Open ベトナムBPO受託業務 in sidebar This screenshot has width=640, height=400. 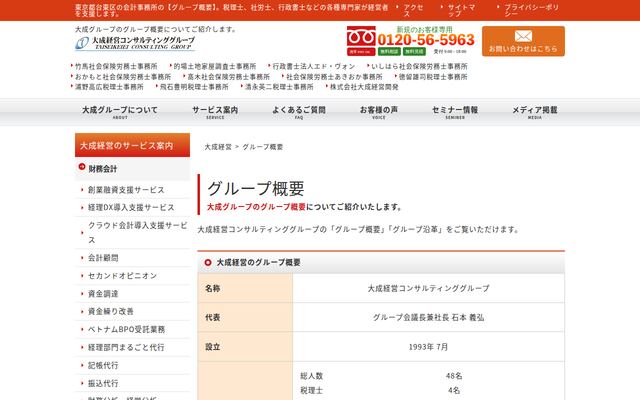pyautogui.click(x=127, y=329)
